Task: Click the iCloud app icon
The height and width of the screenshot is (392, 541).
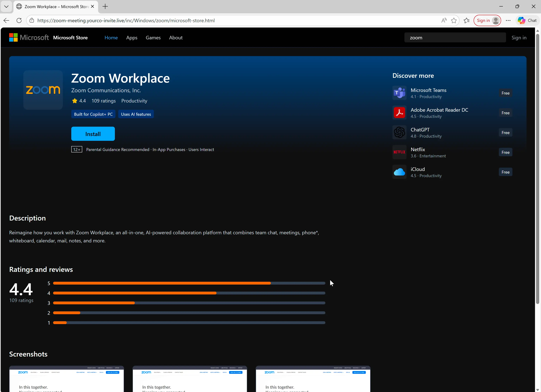Action: [399, 172]
